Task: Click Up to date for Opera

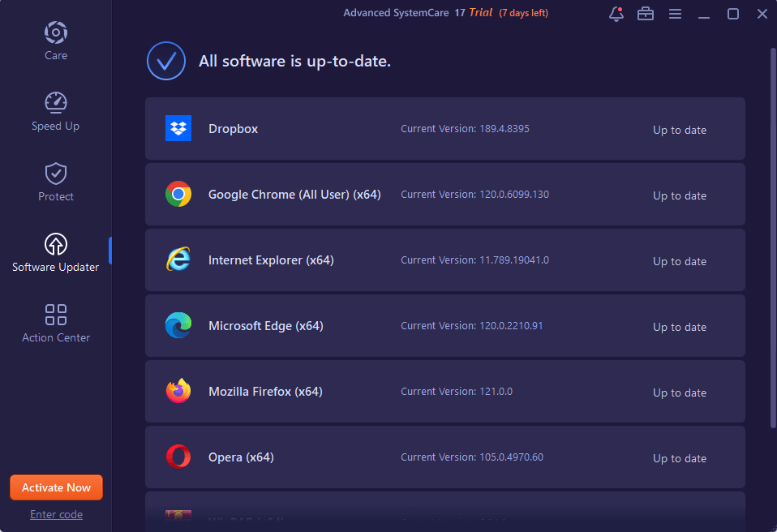Action: click(680, 458)
